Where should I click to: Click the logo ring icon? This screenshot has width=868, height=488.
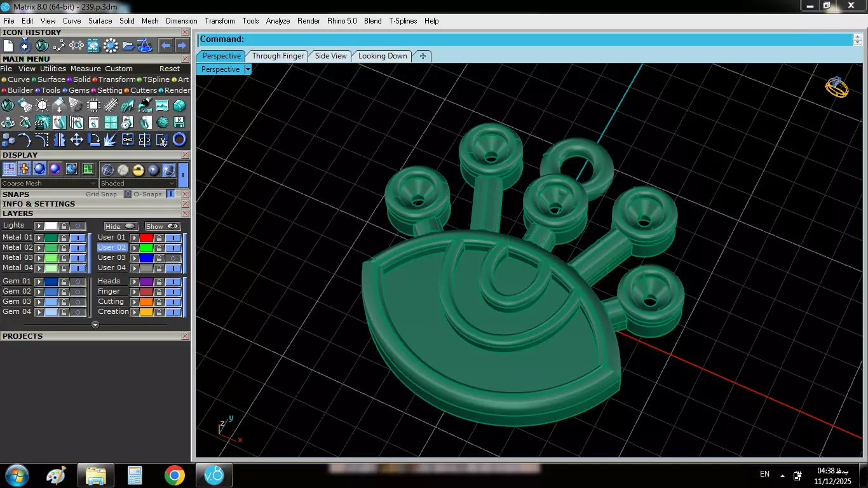94,122
